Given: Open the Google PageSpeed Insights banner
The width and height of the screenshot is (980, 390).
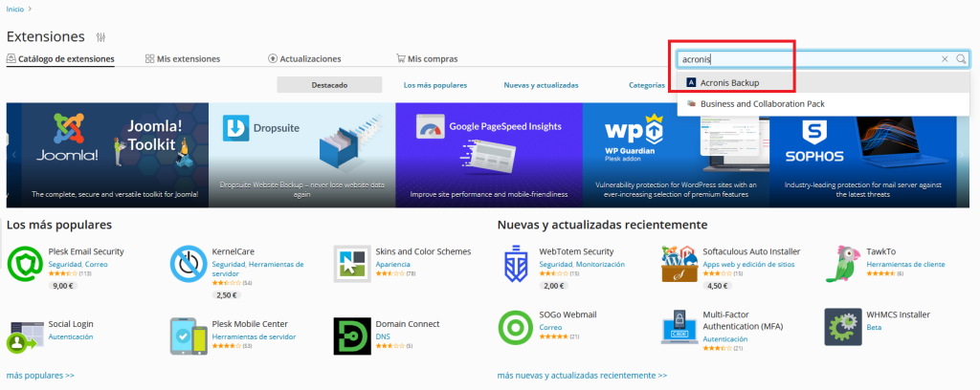Looking at the screenshot, I should pos(489,155).
